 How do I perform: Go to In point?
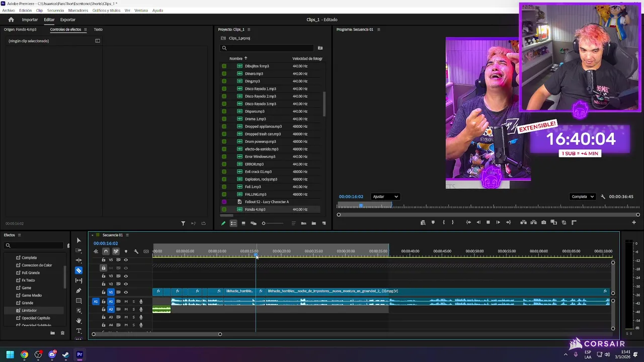point(468,222)
